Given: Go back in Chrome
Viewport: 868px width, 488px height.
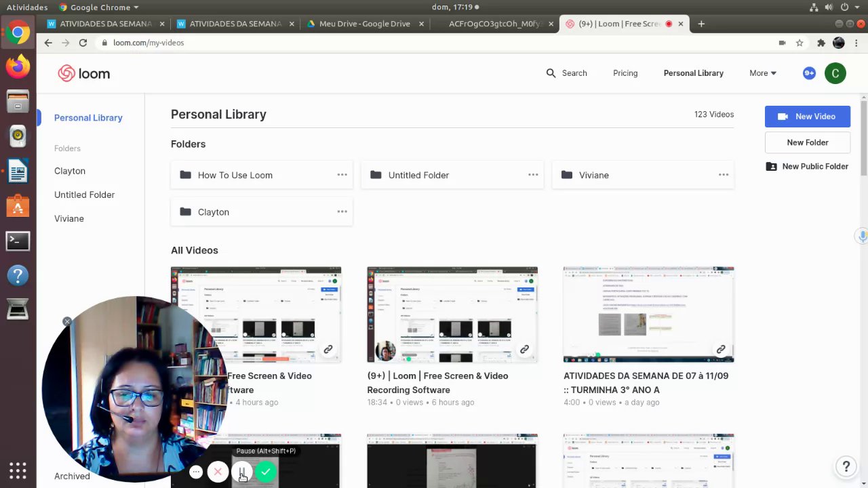Looking at the screenshot, I should click(47, 43).
